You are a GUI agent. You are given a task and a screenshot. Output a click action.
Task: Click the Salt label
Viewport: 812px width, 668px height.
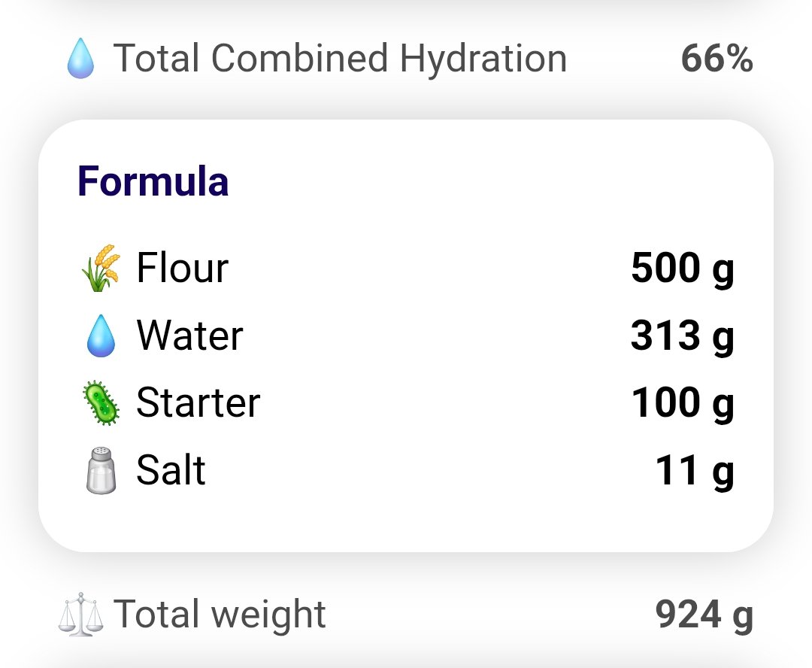[171, 470]
